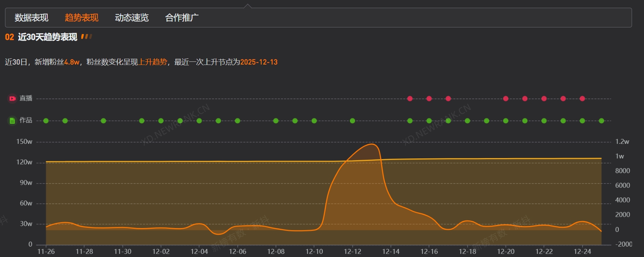Click the green 作品 works icon

point(12,121)
